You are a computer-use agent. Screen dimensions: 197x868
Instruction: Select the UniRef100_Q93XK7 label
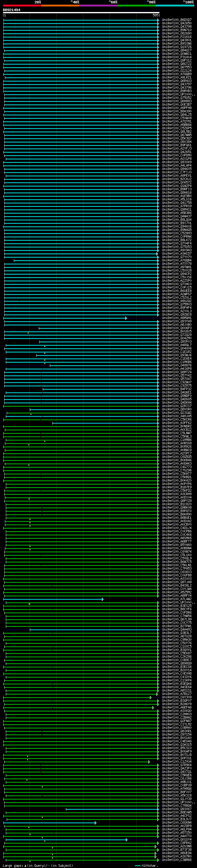click(177, 809)
